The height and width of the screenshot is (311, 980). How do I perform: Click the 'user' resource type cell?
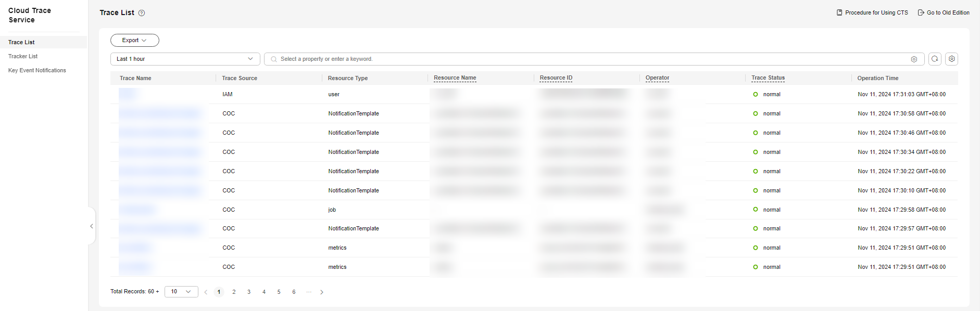tap(334, 94)
